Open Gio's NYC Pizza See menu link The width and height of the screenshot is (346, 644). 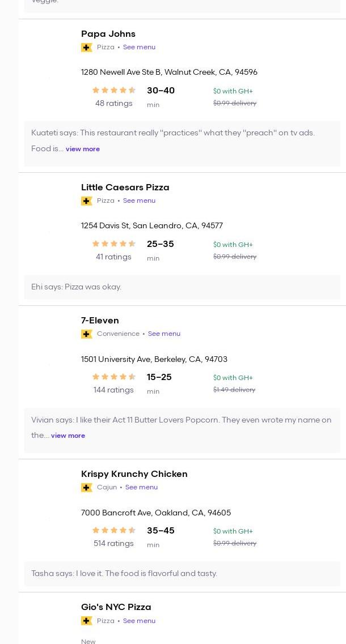(139, 621)
